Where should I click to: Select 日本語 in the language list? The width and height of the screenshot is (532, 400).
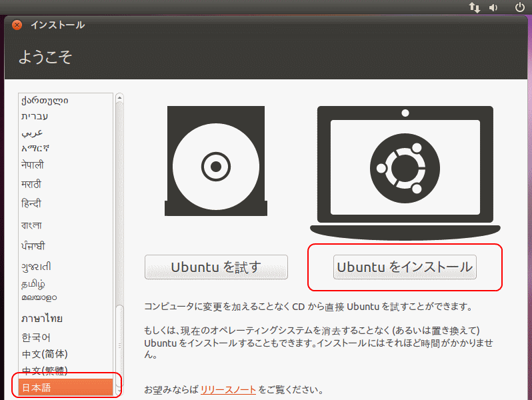point(65,387)
